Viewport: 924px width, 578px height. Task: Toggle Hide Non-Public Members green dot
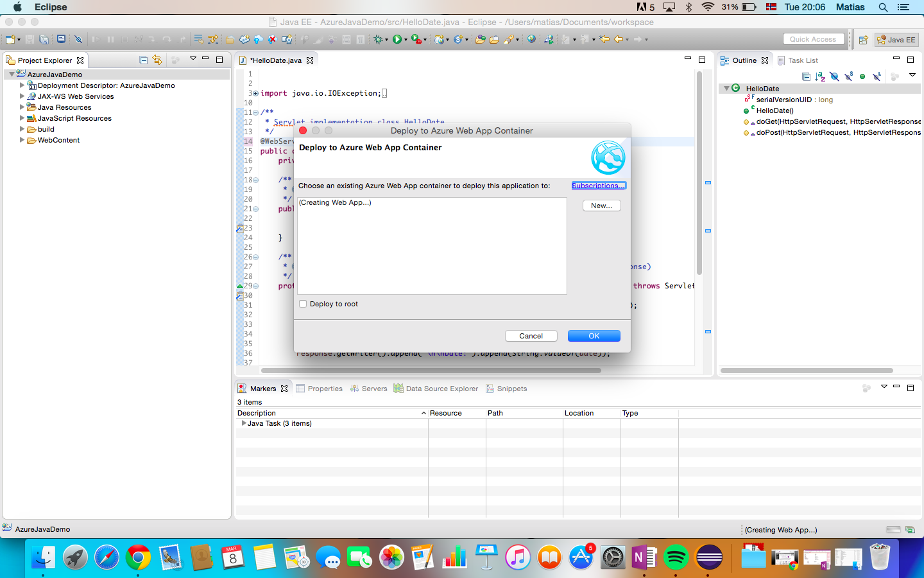pyautogui.click(x=862, y=76)
